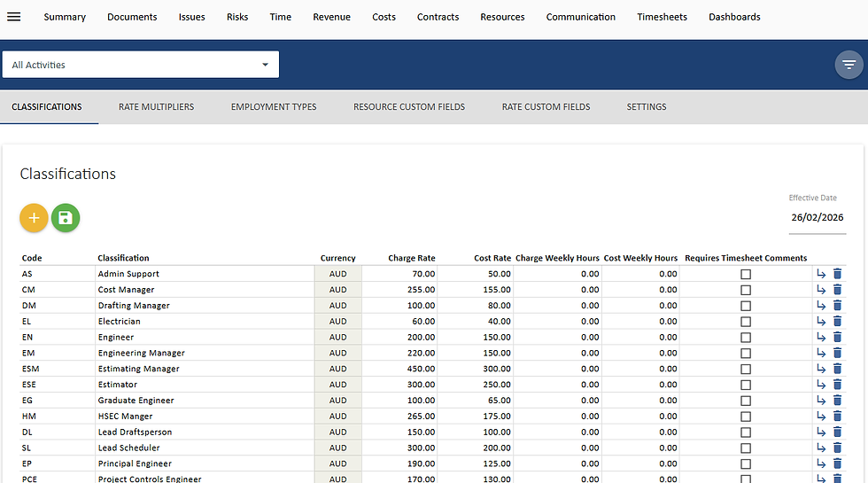Tick timesheet comments checkbox for Admin Support
The image size is (868, 483).
pyautogui.click(x=746, y=274)
